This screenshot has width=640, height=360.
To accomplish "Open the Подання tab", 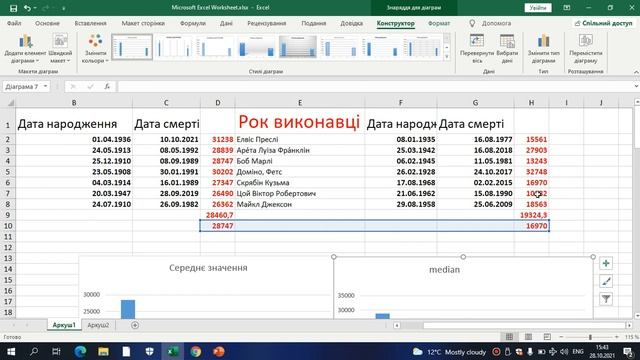I will [x=313, y=23].
